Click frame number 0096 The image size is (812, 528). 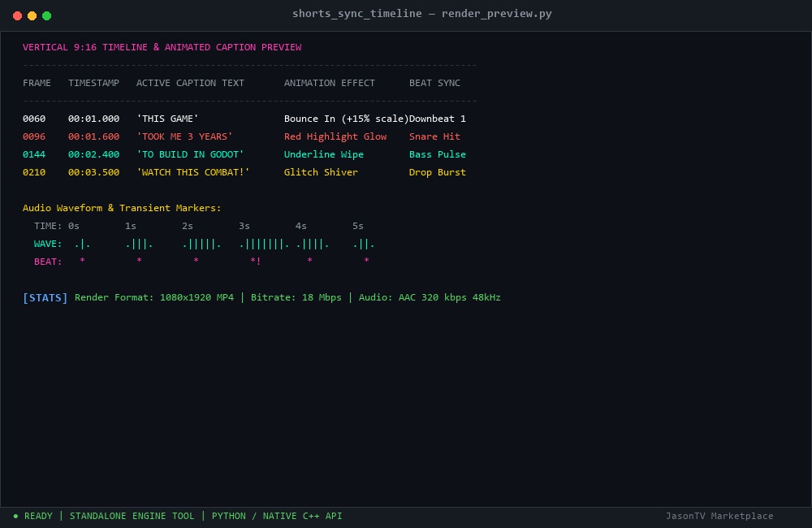(34, 136)
